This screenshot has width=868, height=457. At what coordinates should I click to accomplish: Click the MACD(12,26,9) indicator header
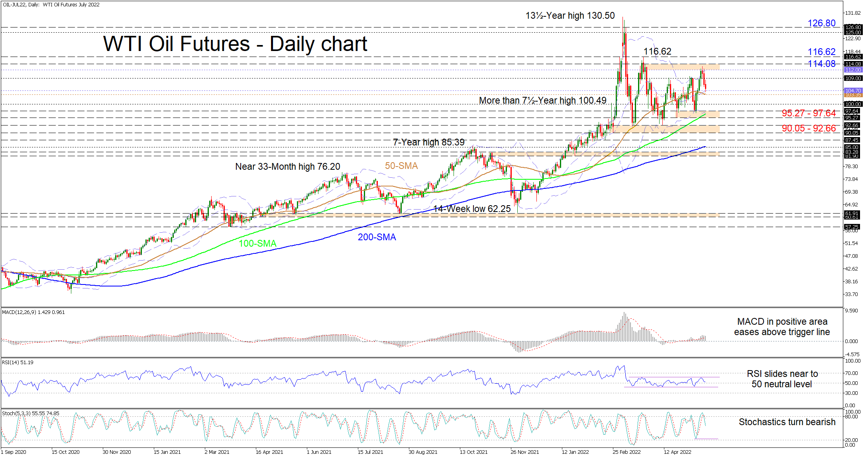pos(33,312)
